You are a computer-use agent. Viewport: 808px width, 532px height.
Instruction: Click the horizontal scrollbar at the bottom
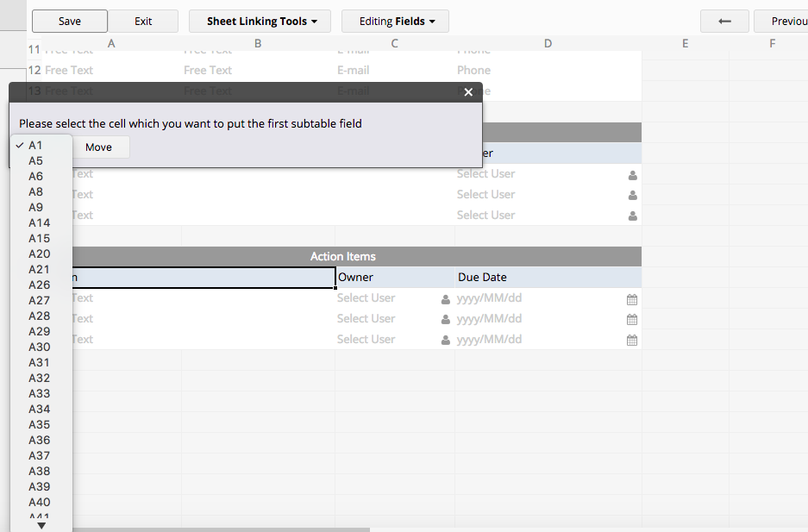click(x=222, y=529)
